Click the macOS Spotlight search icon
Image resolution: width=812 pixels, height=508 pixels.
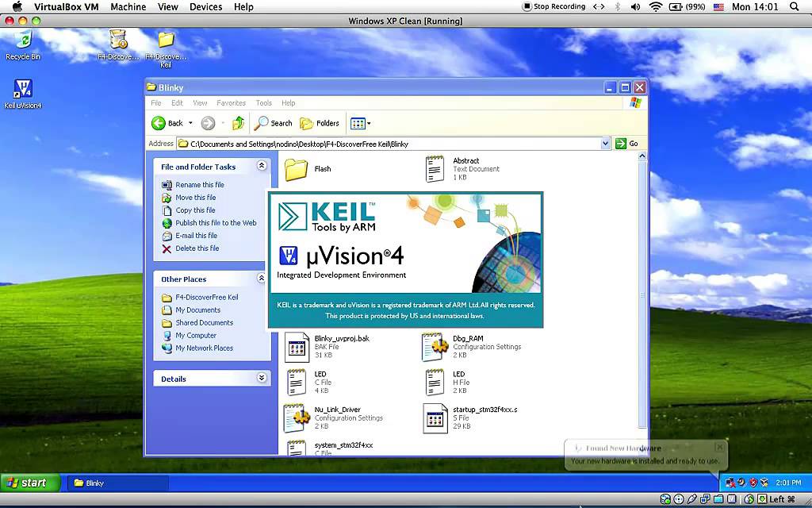[x=795, y=6]
